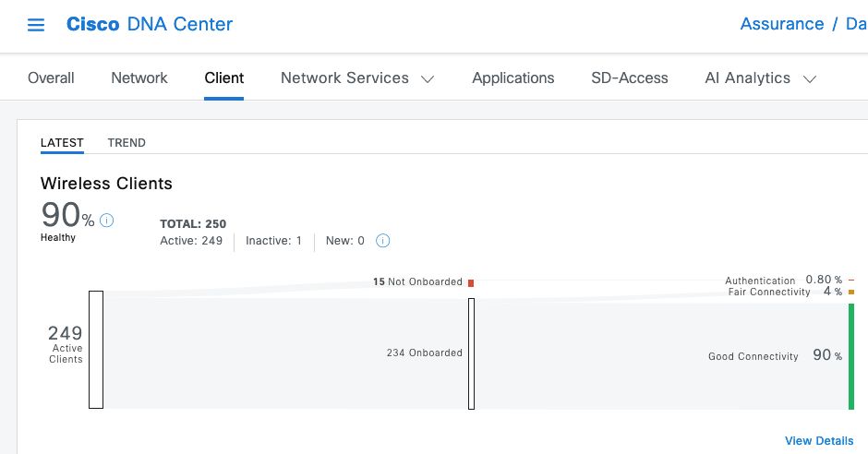Expand the Network Services chevron

[428, 79]
